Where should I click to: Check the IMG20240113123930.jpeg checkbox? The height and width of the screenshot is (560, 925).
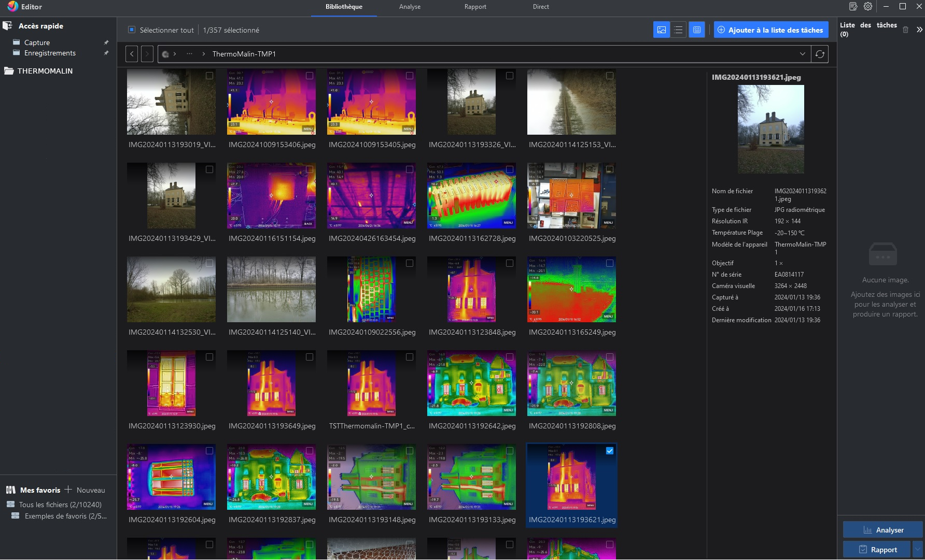(x=209, y=357)
